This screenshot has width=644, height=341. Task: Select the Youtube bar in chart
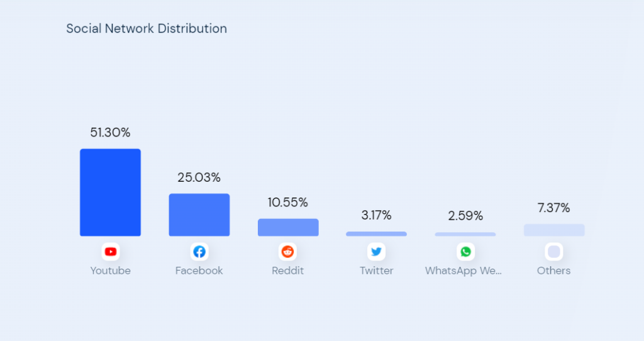tap(111, 193)
